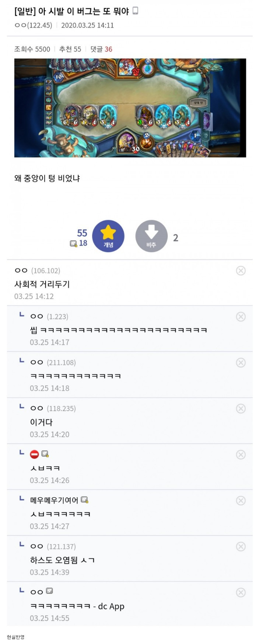Click the 개념 star recommend button
Screen dimensions: 256x644
[108, 236]
